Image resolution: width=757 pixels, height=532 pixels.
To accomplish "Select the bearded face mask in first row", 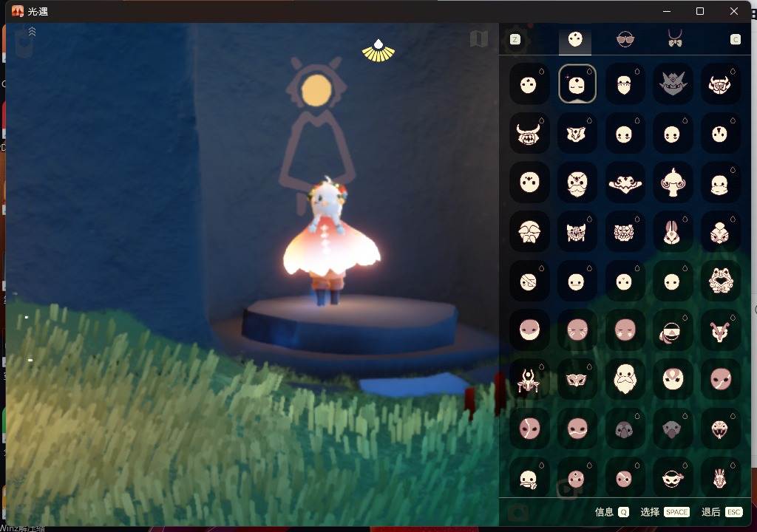I will (624, 84).
